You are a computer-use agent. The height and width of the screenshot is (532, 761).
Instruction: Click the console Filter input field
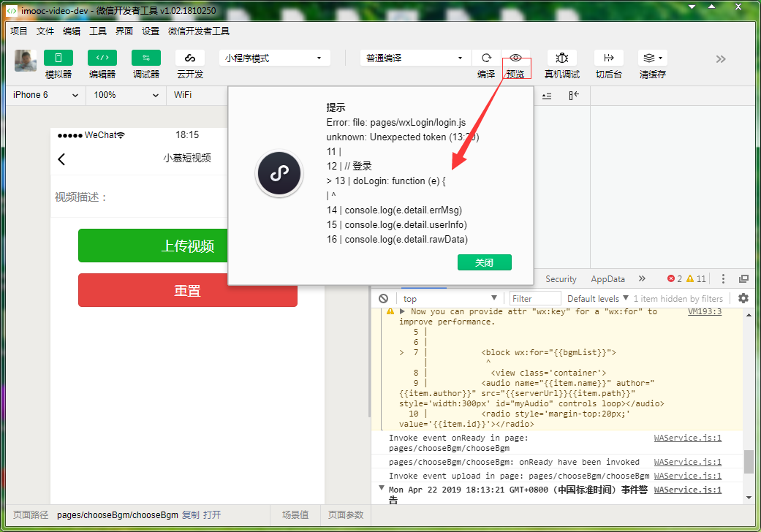[535, 299]
